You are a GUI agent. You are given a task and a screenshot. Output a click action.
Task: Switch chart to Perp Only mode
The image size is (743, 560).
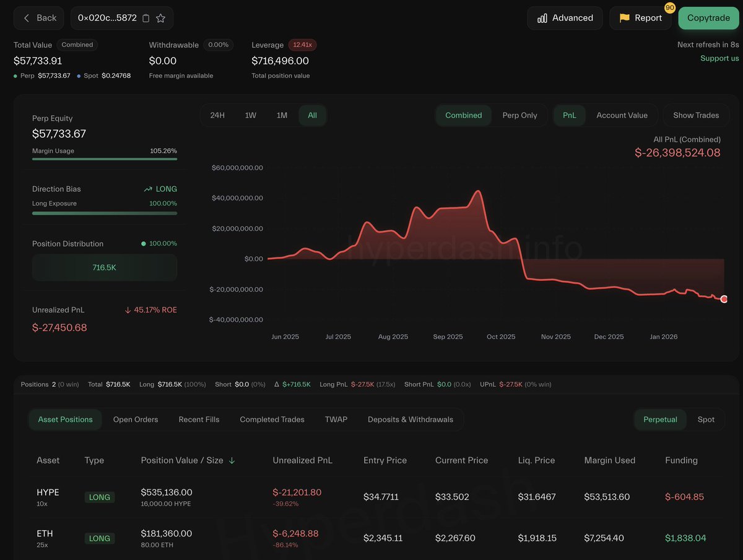click(x=519, y=115)
